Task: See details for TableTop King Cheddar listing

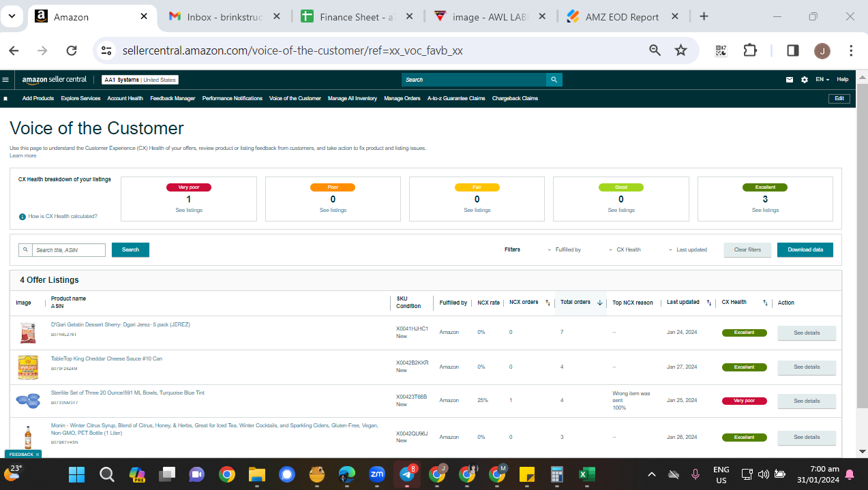Action: tap(807, 367)
